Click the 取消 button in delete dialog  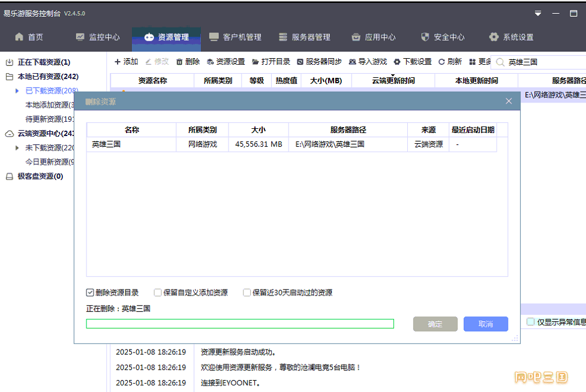(x=485, y=324)
